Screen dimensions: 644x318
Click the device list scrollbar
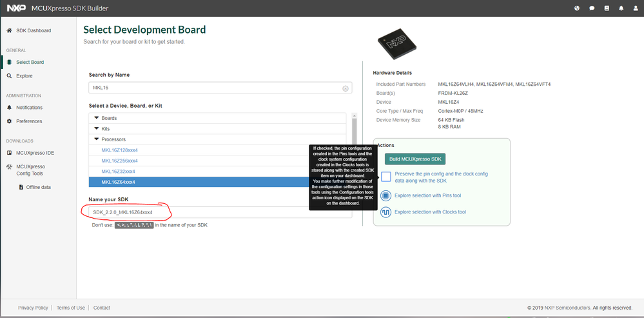pos(354,132)
